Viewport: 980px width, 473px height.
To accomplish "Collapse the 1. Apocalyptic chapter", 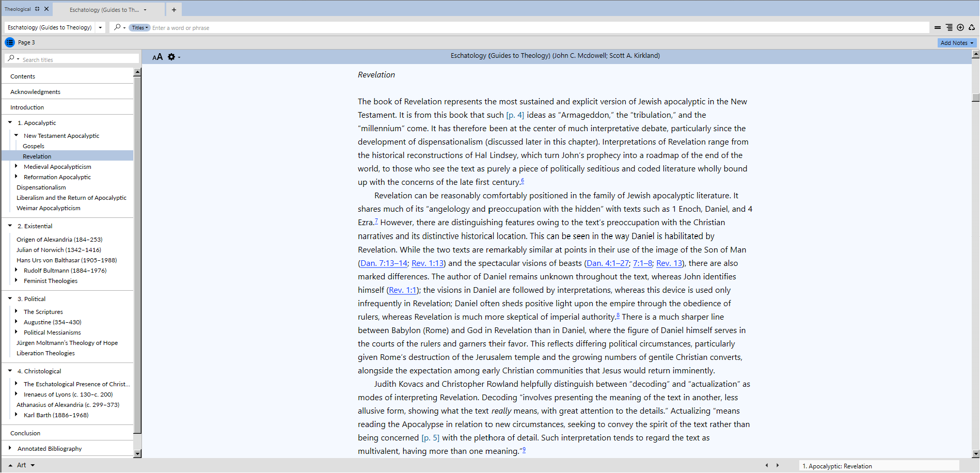I will (10, 122).
